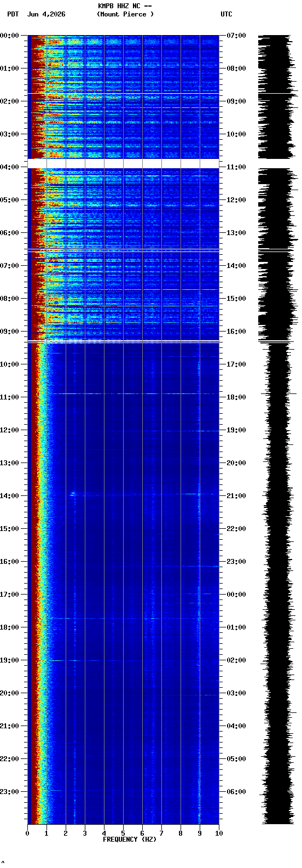Click the station title 'KMPB HHZ NC --'
Image resolution: width=302 pixels, height=868 pixels.
[x=125, y=6]
